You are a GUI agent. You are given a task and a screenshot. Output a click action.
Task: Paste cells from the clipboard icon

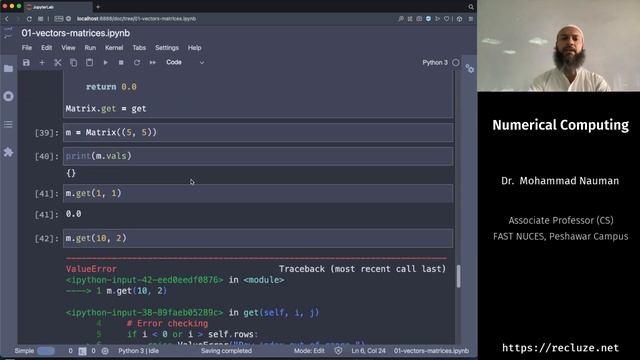pos(89,62)
